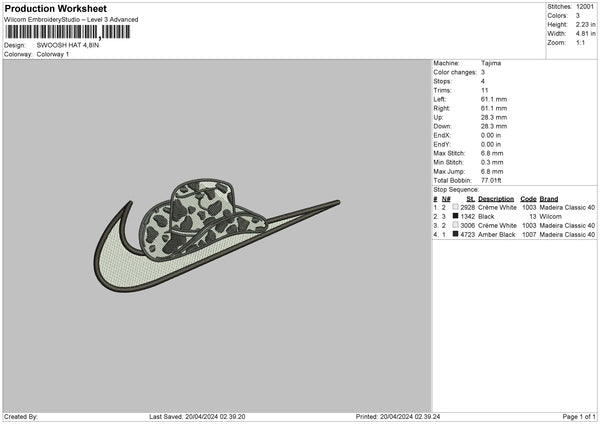Click the Trims value 11
The image size is (600, 424).
click(x=484, y=90)
